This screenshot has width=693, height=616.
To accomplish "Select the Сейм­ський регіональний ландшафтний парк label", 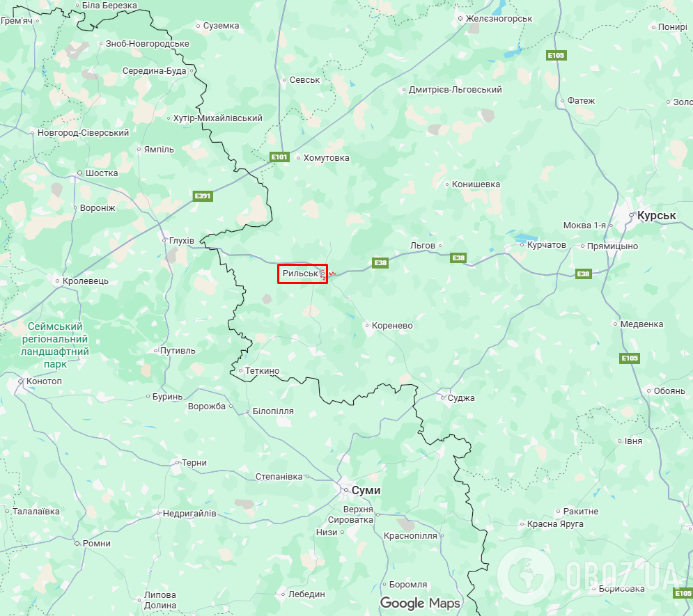I will [x=55, y=345].
